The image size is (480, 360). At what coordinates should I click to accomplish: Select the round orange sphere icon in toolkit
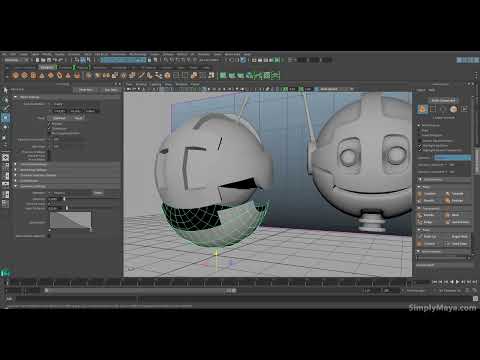pyautogui.click(x=453, y=109)
